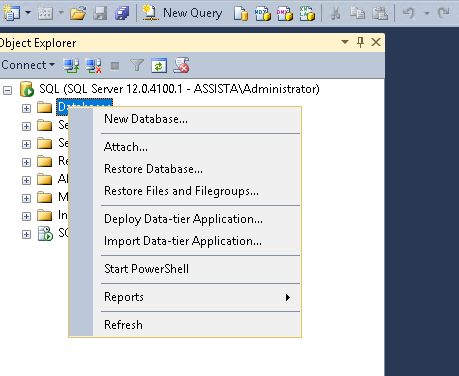459x376 pixels.
Task: Click the Connect Object Explorer icon
Action: pyautogui.click(x=71, y=65)
